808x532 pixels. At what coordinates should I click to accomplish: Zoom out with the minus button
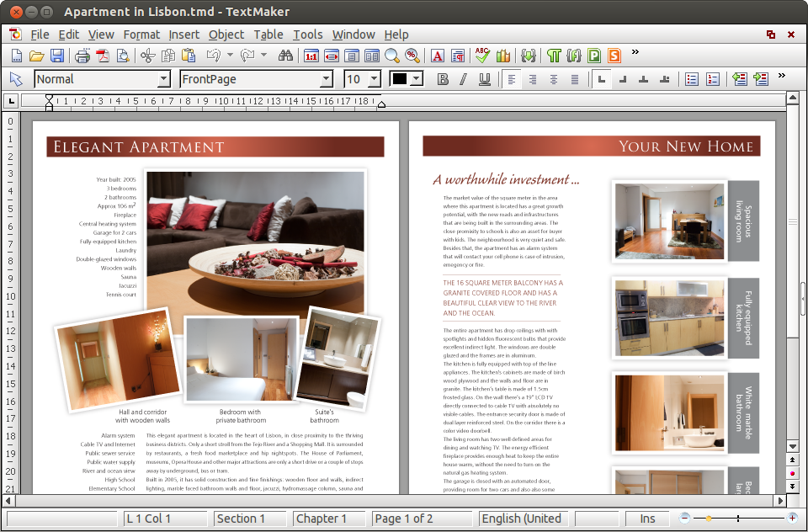[x=684, y=518]
